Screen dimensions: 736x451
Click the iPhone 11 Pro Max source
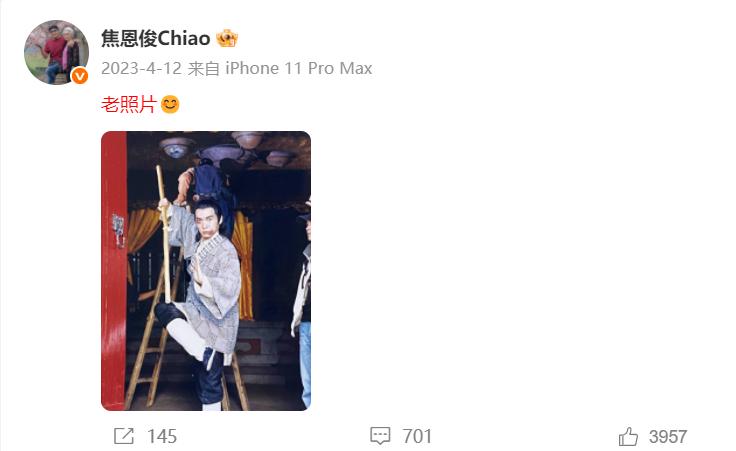(299, 69)
